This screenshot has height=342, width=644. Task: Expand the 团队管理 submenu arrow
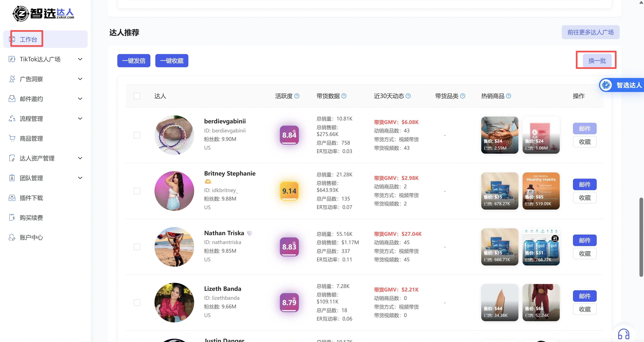coord(80,178)
